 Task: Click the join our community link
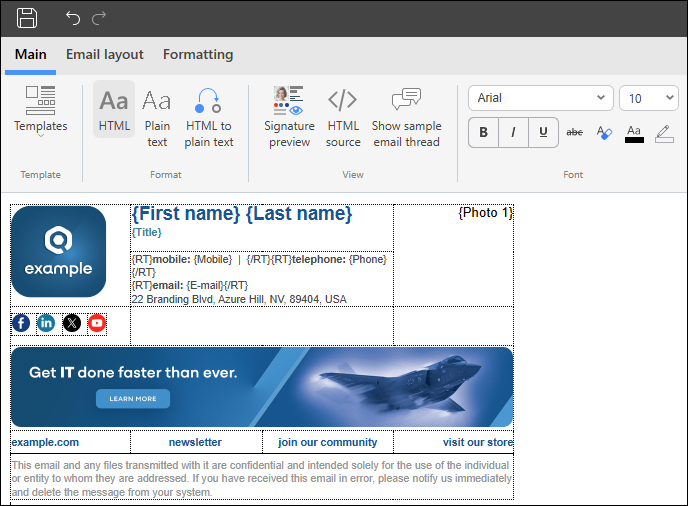point(327,442)
